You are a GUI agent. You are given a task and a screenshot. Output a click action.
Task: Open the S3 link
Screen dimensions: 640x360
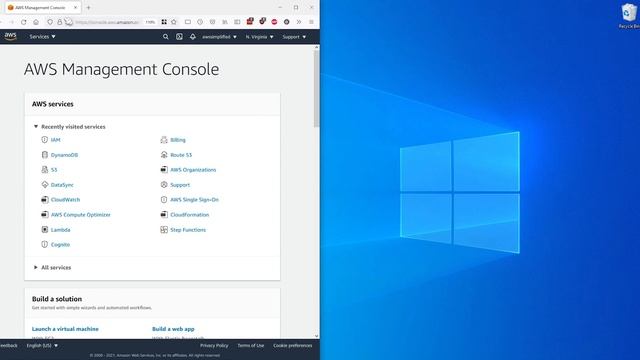coord(54,170)
